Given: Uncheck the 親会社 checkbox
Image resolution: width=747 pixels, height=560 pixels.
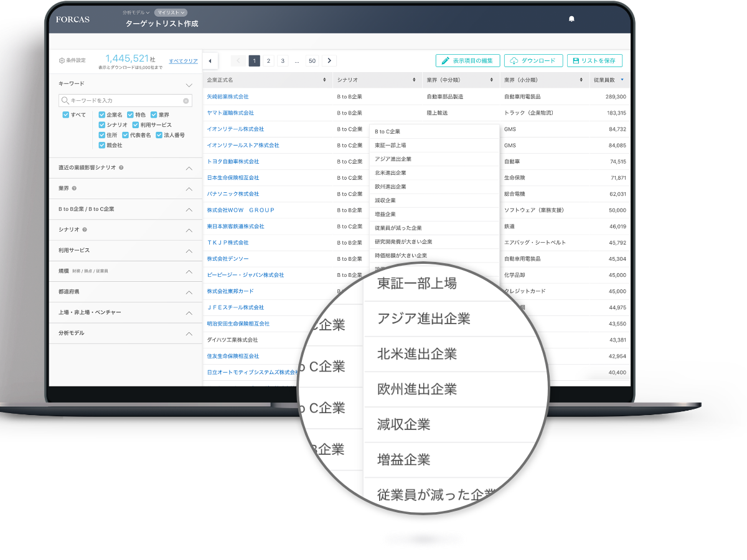Looking at the screenshot, I should pos(102,145).
